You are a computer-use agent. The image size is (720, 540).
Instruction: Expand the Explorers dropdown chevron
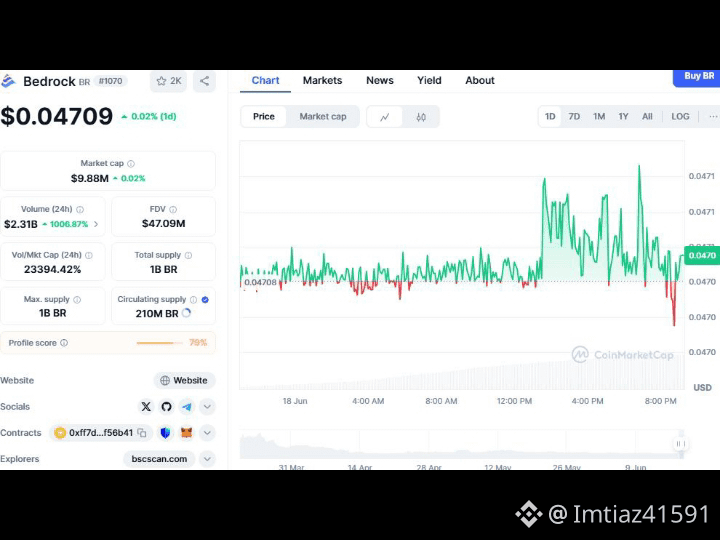[x=207, y=459]
